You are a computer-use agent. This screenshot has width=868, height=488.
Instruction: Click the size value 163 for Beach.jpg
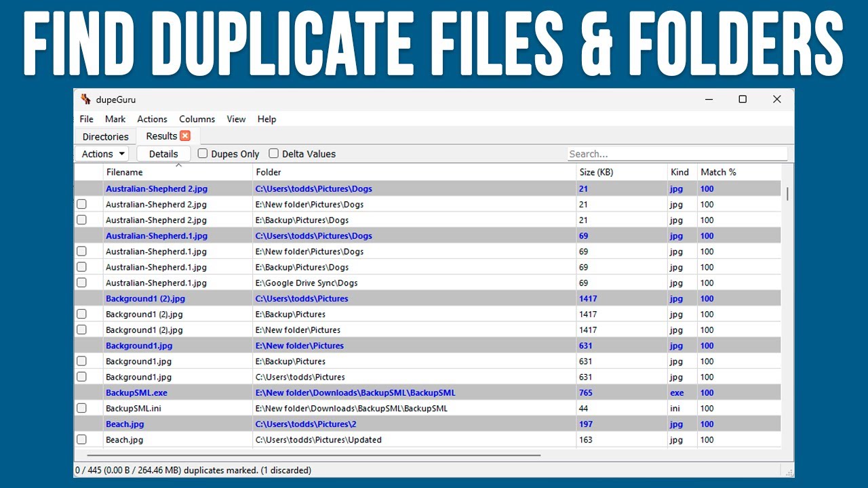[x=586, y=440]
